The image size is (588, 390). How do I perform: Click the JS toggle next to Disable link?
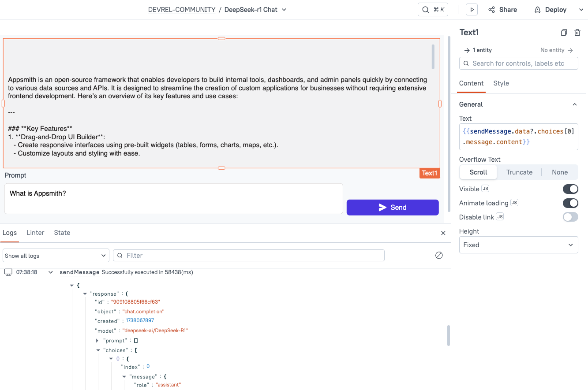500,217
